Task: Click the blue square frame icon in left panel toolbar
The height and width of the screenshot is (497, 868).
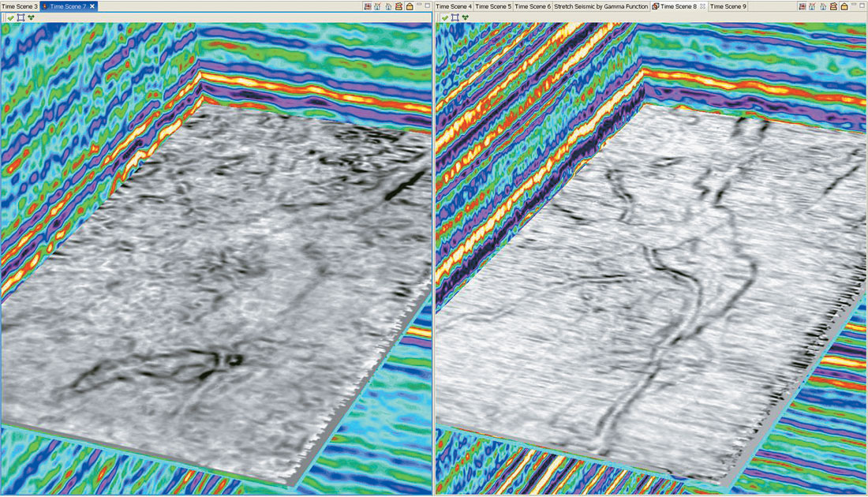Action: 21,17
